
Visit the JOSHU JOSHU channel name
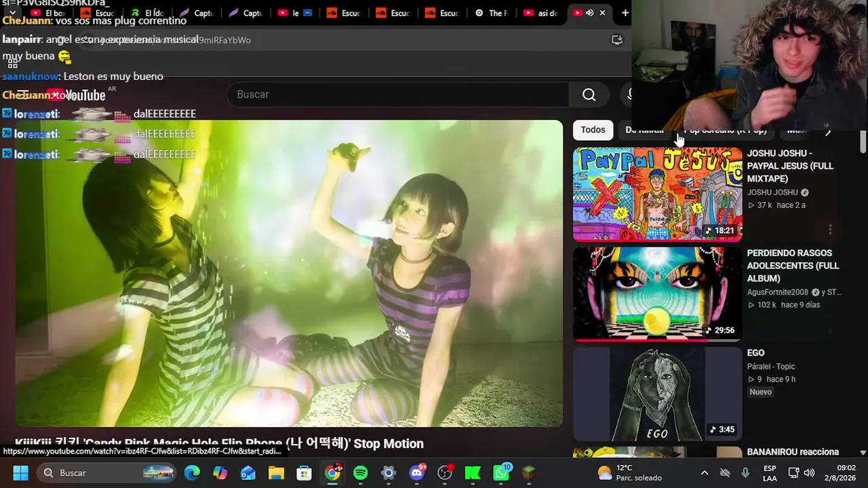click(772, 192)
